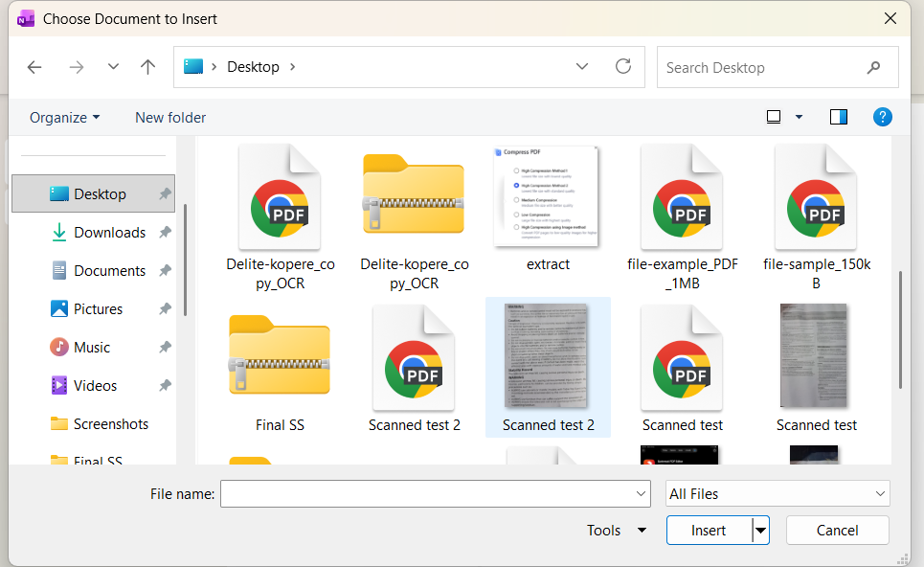The image size is (924, 567).
Task: Click the Back navigation arrow
Action: [34, 67]
